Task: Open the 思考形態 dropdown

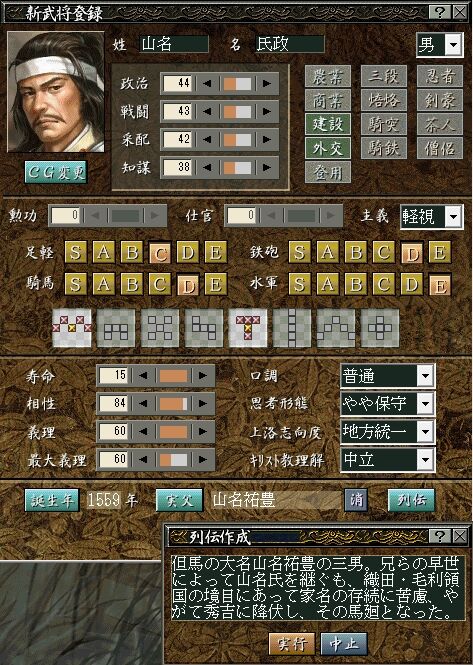Action: 388,403
